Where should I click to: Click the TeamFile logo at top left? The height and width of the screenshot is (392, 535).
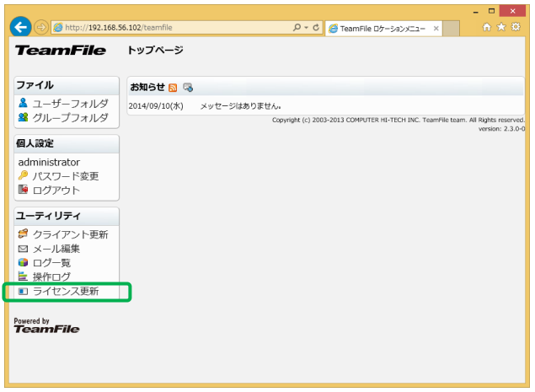[x=60, y=51]
